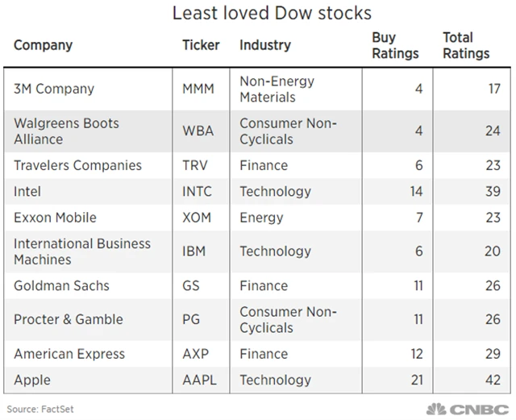Click the CNBC peacock logo icon
This screenshot has height=420, width=516.
pos(438,408)
